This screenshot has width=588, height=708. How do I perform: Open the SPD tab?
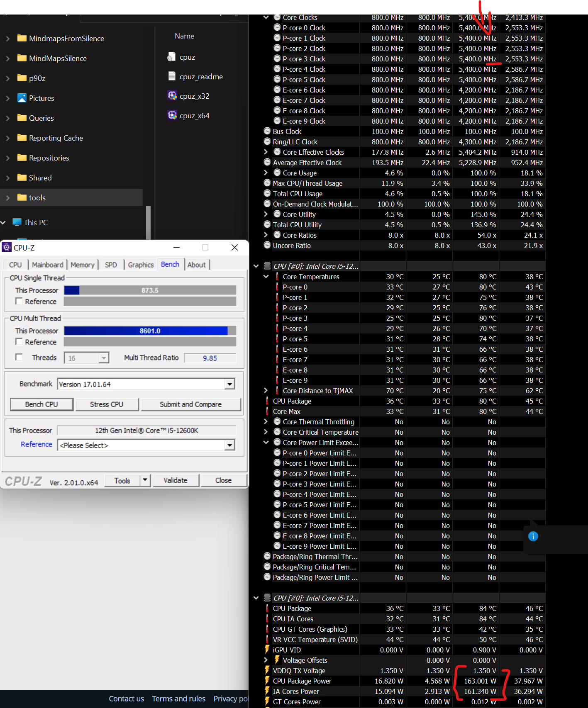point(111,265)
